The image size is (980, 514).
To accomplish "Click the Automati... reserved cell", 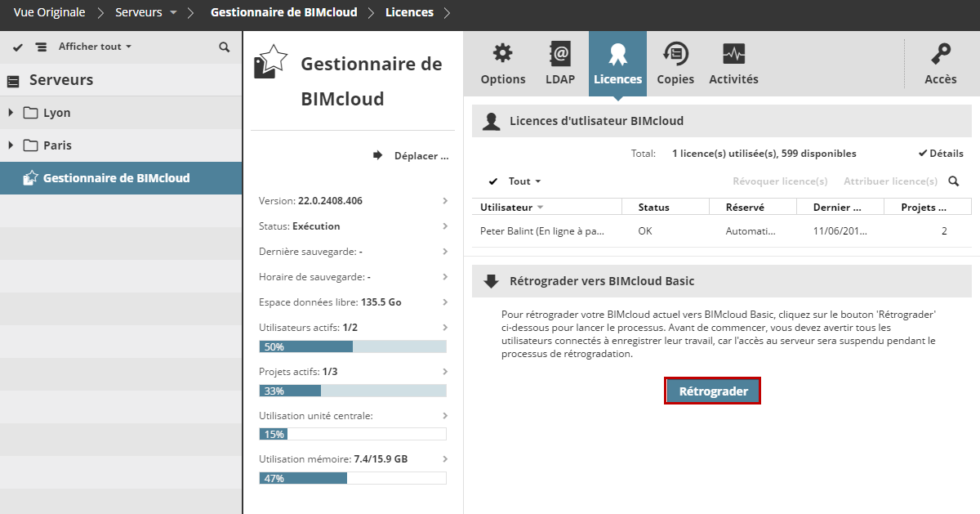I will (x=751, y=231).
